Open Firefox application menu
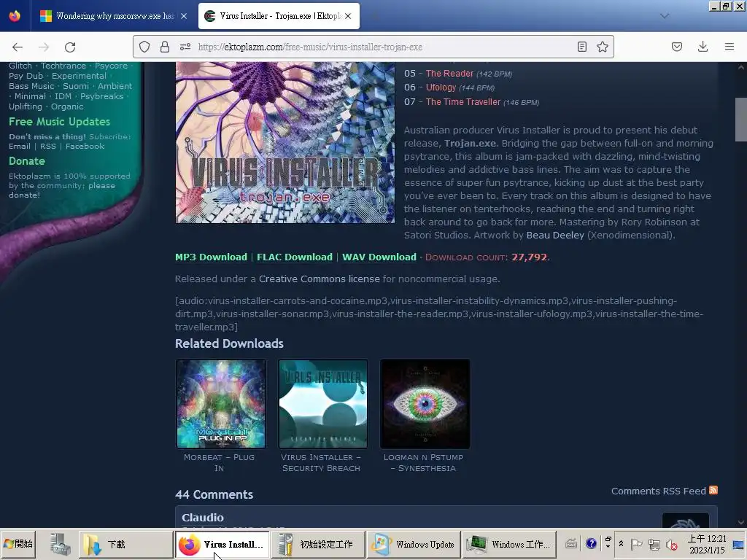747x560 pixels. (x=729, y=47)
